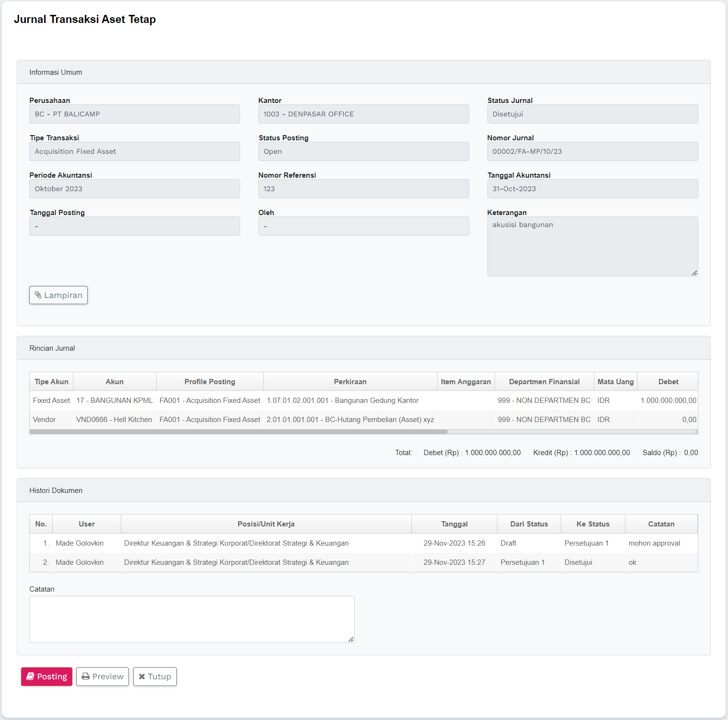Select the Fixed Asset journal row

[x=240, y=400]
